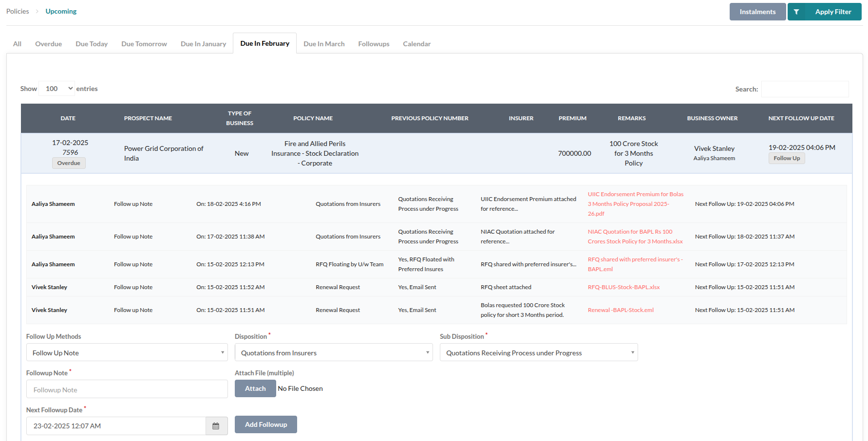This screenshot has width=868, height=441.
Task: Click the Policies breadcrumb link
Action: click(18, 11)
